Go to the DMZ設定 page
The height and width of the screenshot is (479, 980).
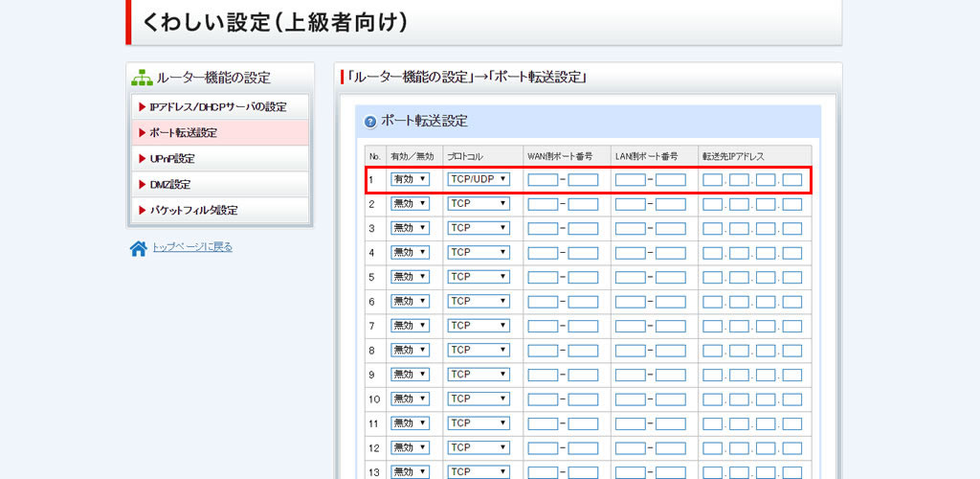point(219,184)
